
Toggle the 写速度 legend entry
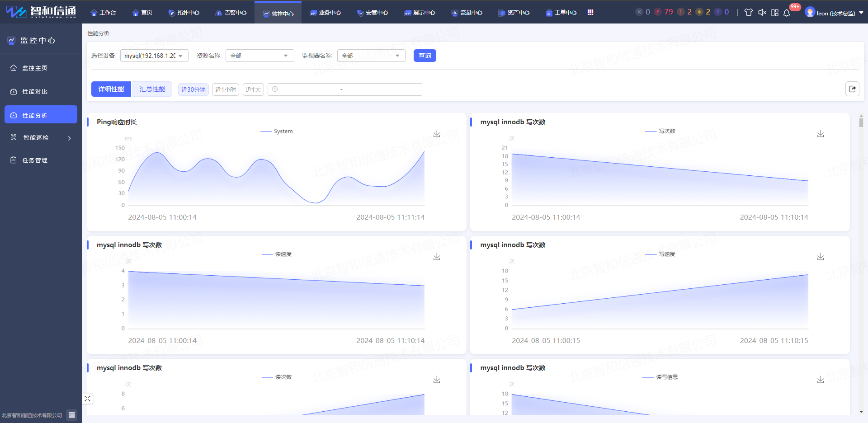coord(660,254)
